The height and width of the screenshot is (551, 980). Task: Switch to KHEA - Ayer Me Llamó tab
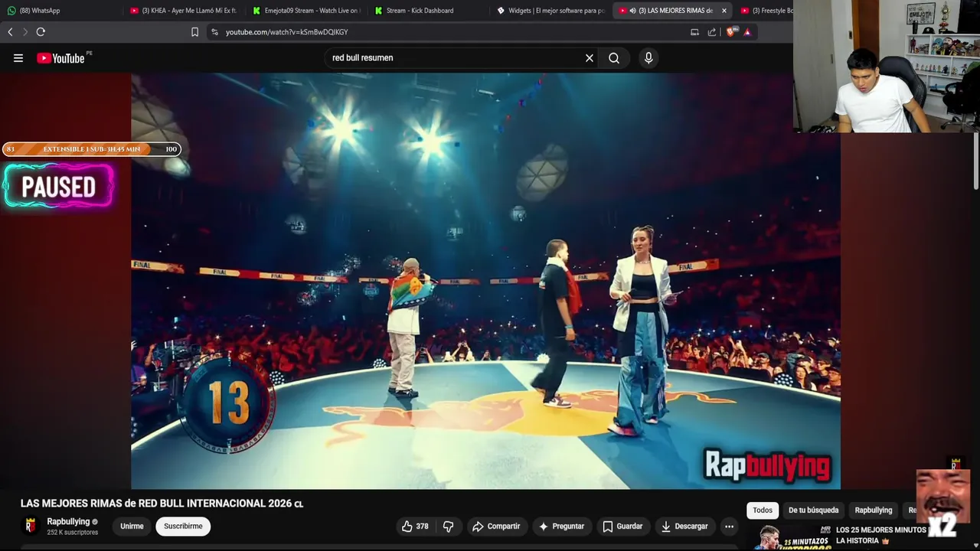(184, 11)
